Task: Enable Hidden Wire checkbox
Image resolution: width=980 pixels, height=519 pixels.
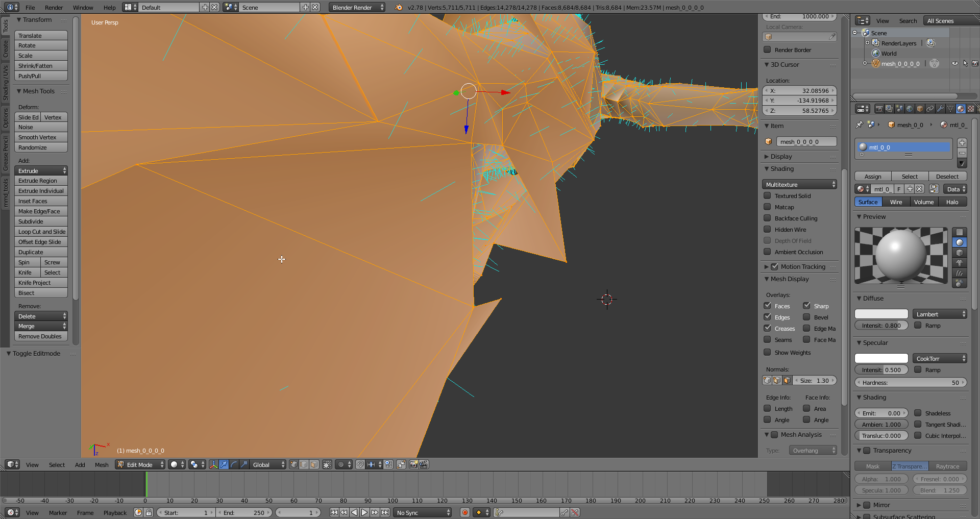Action: tap(767, 229)
